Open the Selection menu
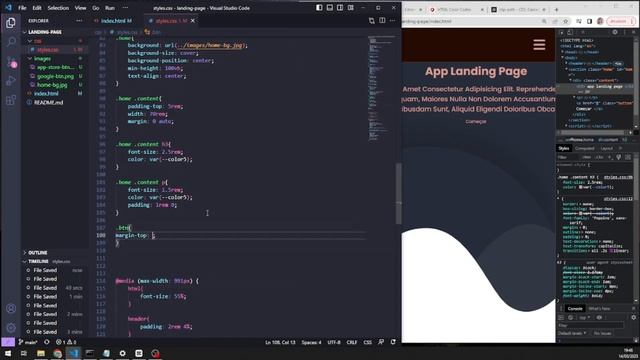Image resolution: width=640 pixels, height=360 pixels. point(58,8)
